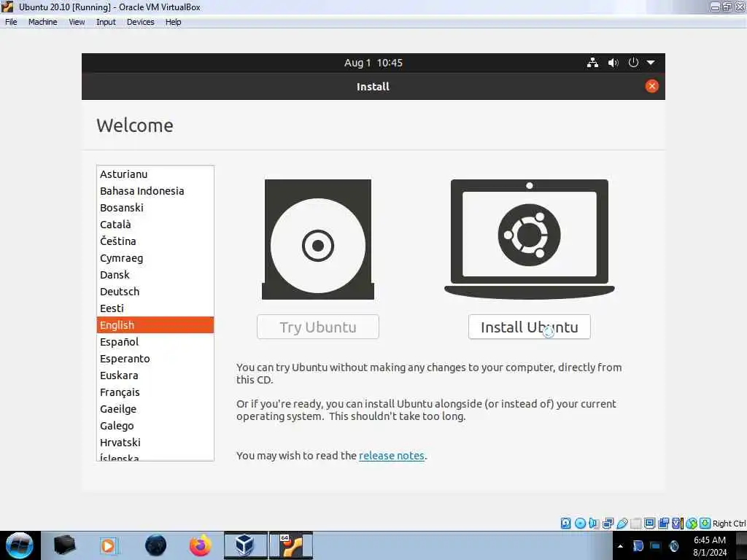Open the VirtualBox Help menu

[x=174, y=22]
